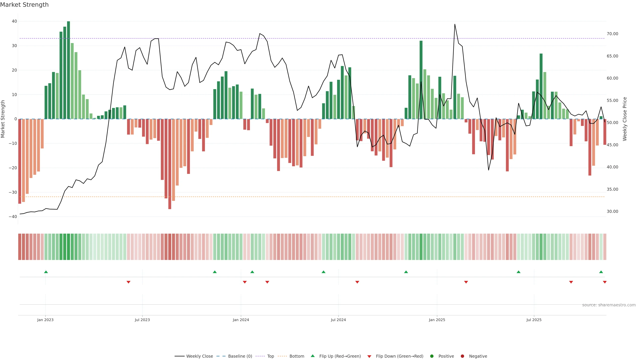Image resolution: width=644 pixels, height=362 pixels.
Task: Click the first green flip-up triangle near Jan 2023
Action: tap(46, 272)
